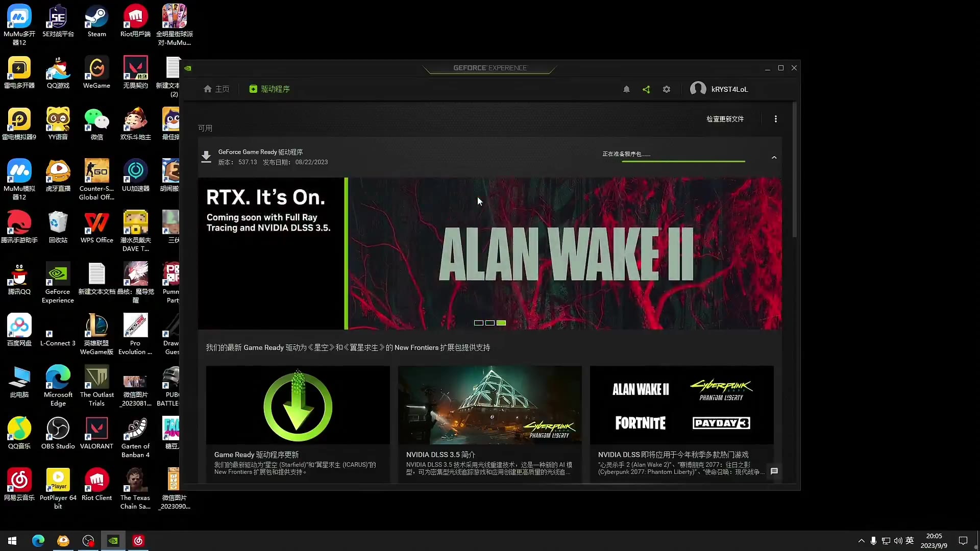Open GeForce Experience settings gear

[x=666, y=89]
